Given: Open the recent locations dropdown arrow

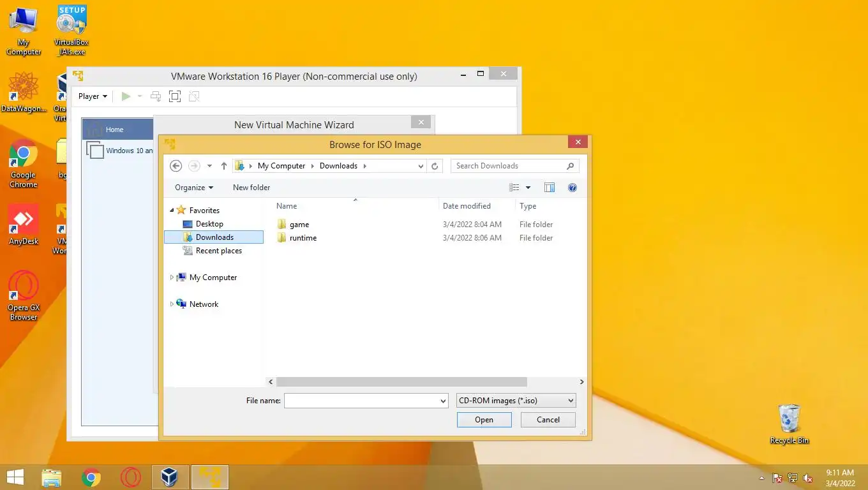Looking at the screenshot, I should [x=209, y=166].
